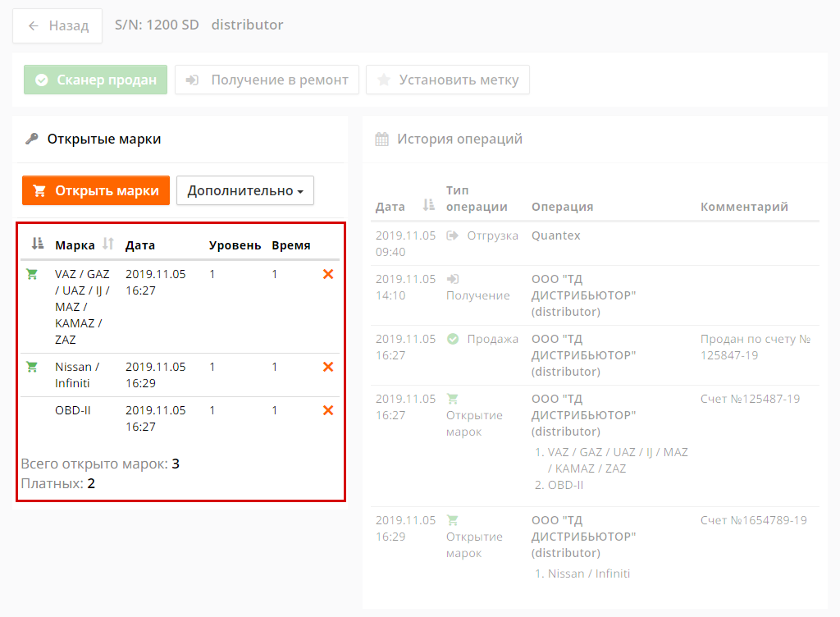Click the Уровень column header

235,245
